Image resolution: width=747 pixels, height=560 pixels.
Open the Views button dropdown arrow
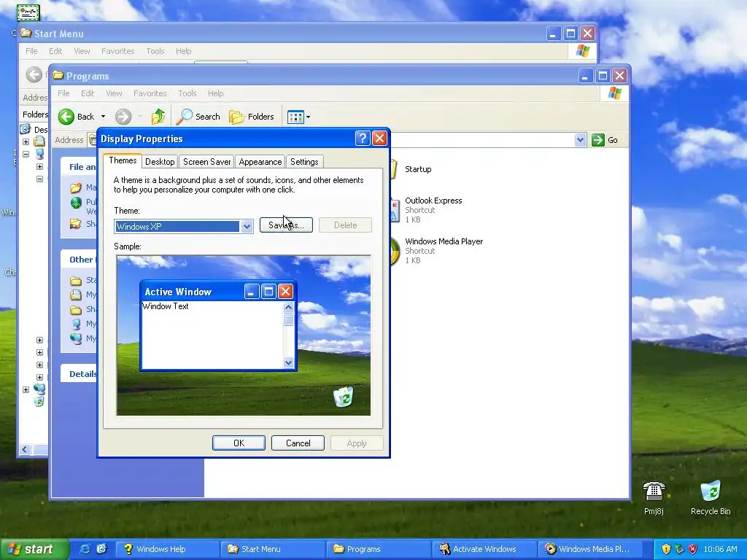pyautogui.click(x=309, y=117)
